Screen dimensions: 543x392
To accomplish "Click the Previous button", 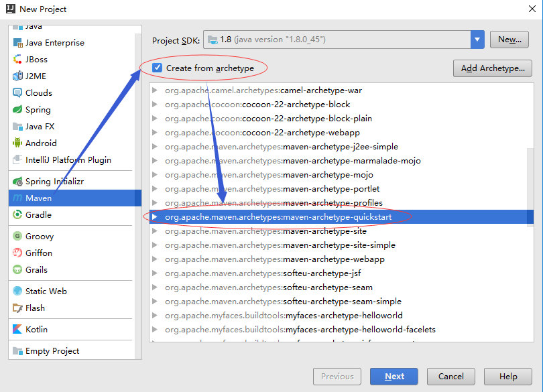I will [337, 377].
